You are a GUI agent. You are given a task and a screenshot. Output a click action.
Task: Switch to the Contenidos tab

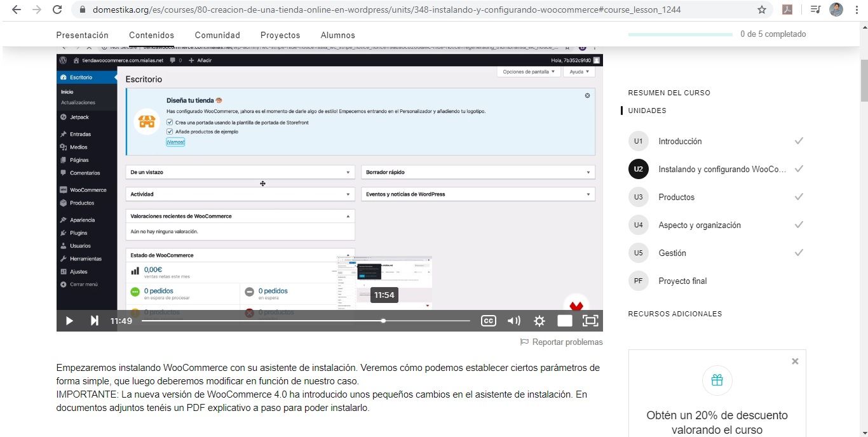151,35
